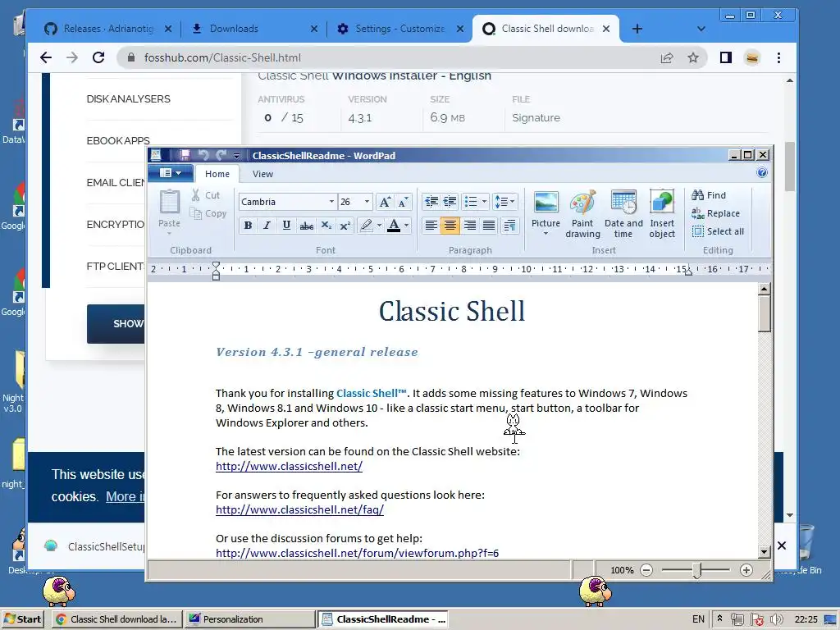The image size is (840, 630).
Task: Click Signature file link on FossHub
Action: (x=536, y=117)
